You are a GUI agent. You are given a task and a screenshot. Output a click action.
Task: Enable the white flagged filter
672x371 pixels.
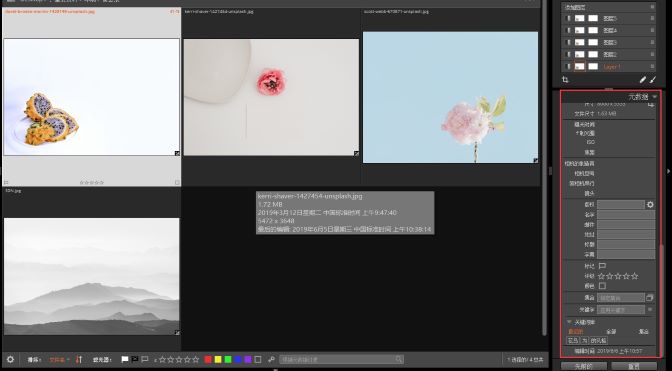click(x=125, y=359)
